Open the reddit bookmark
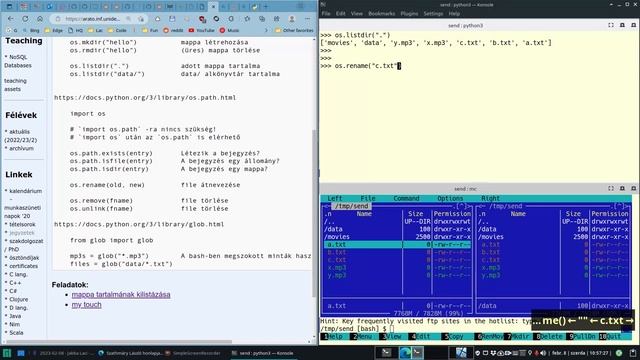Viewport: 640px width, 360px height. tap(173, 30)
